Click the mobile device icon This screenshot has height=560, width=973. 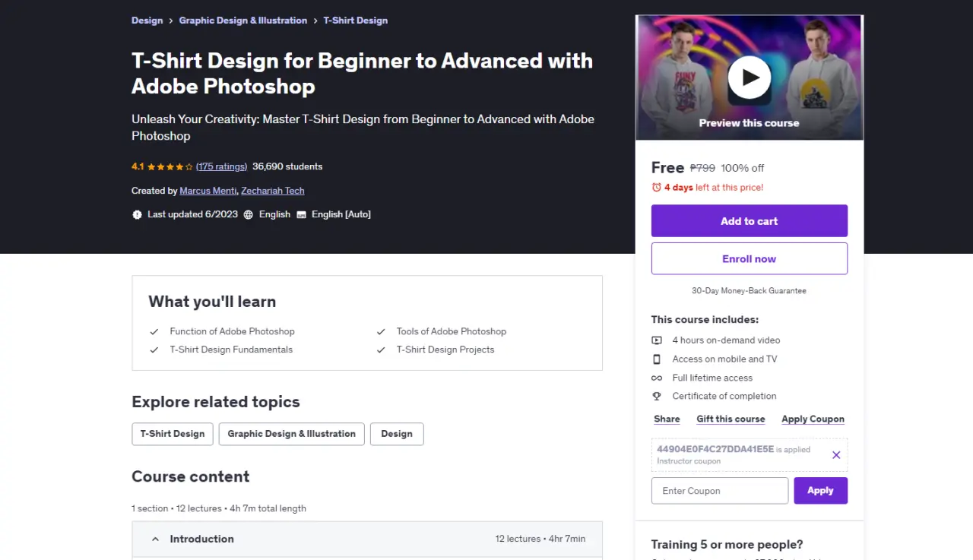tap(657, 359)
